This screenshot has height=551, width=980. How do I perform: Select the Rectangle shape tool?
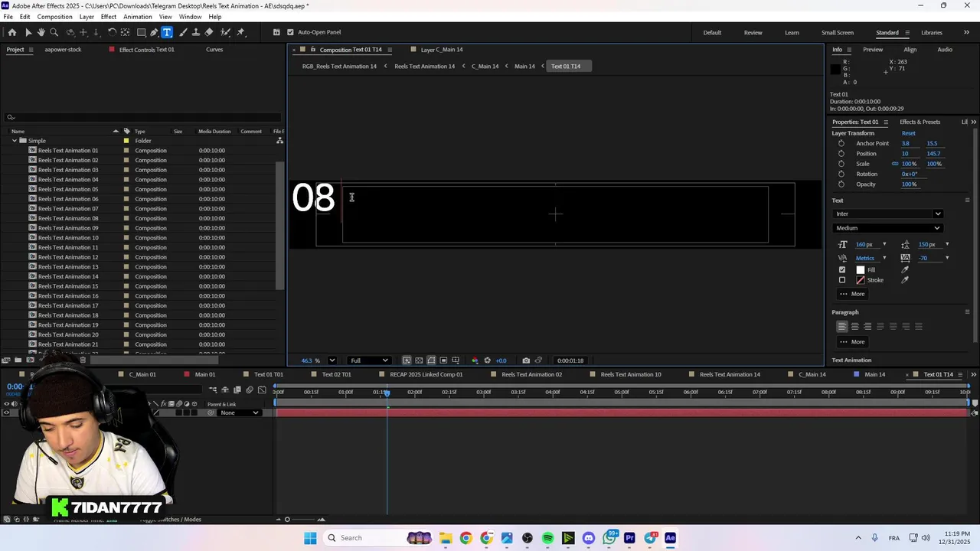pyautogui.click(x=142, y=32)
